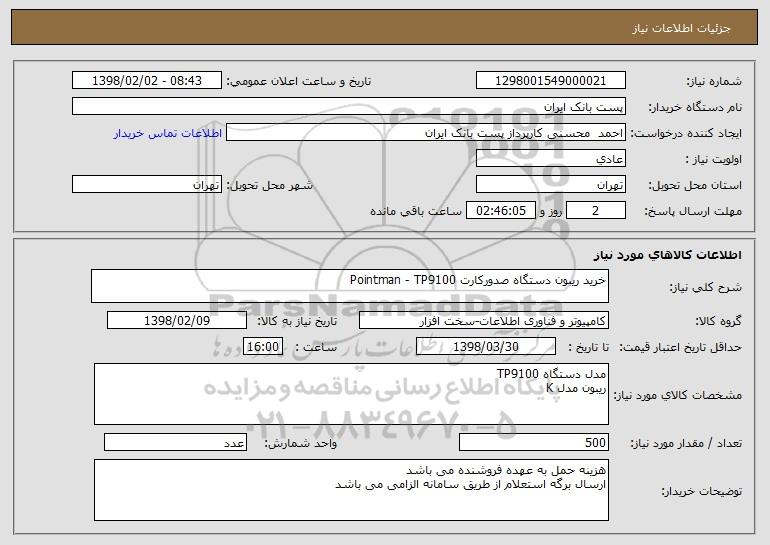Click the label ایجاد کننده درخواست
This screenshot has width=770, height=545.
pyautogui.click(x=686, y=134)
